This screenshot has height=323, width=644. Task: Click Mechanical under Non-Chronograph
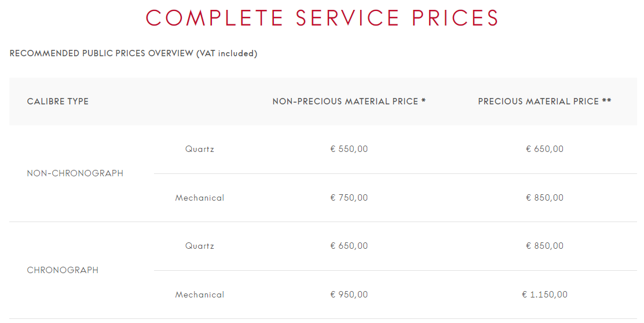(x=200, y=198)
